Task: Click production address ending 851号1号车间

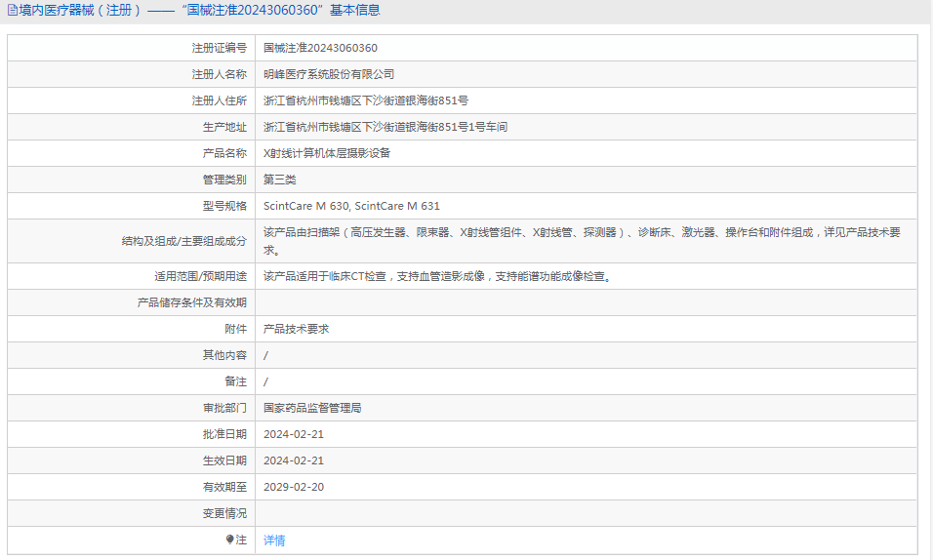Action: [x=385, y=127]
